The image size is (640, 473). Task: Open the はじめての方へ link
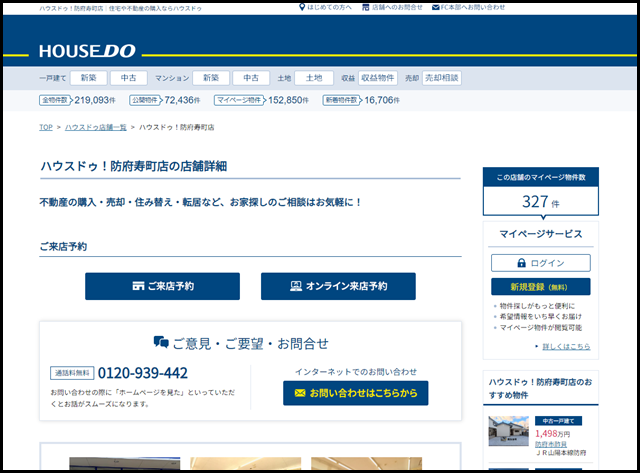coord(329,7)
